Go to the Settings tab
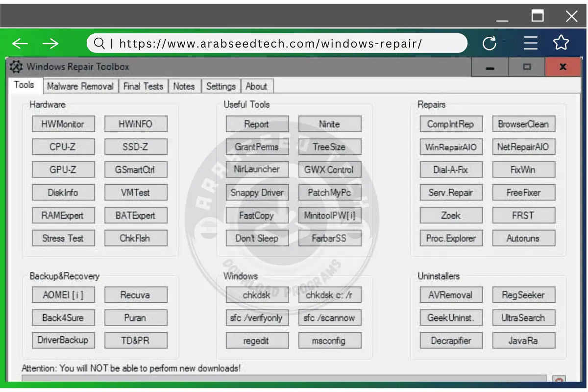 [220, 86]
